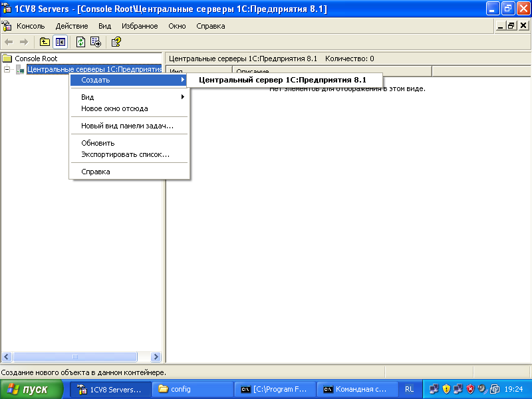Minimize the inner MMC child window
This screenshot has width=532, height=399.
(x=500, y=26)
